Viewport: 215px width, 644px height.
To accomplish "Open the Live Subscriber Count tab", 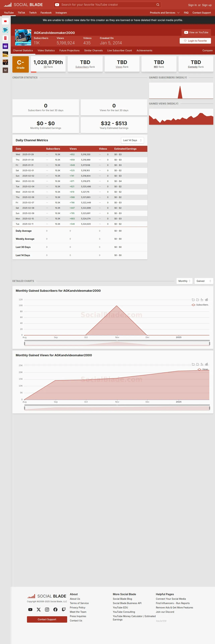I will pyautogui.click(x=120, y=50).
